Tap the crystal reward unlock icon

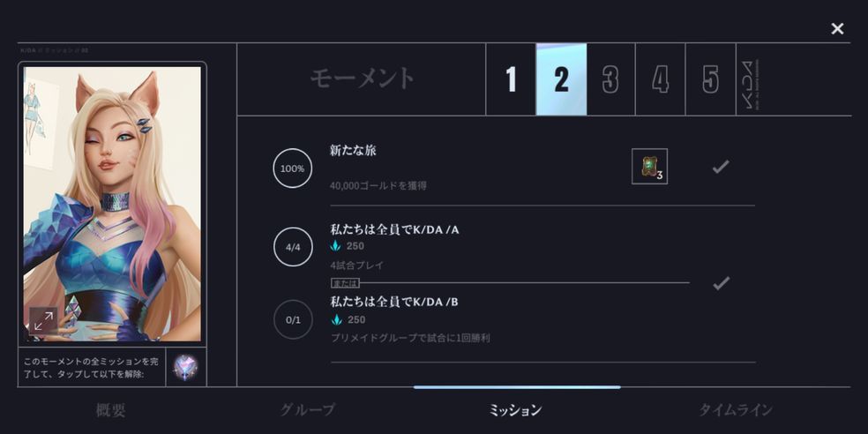(x=186, y=367)
